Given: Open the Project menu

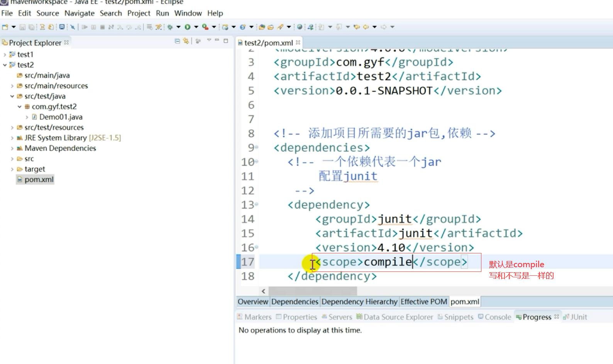Looking at the screenshot, I should (x=139, y=13).
